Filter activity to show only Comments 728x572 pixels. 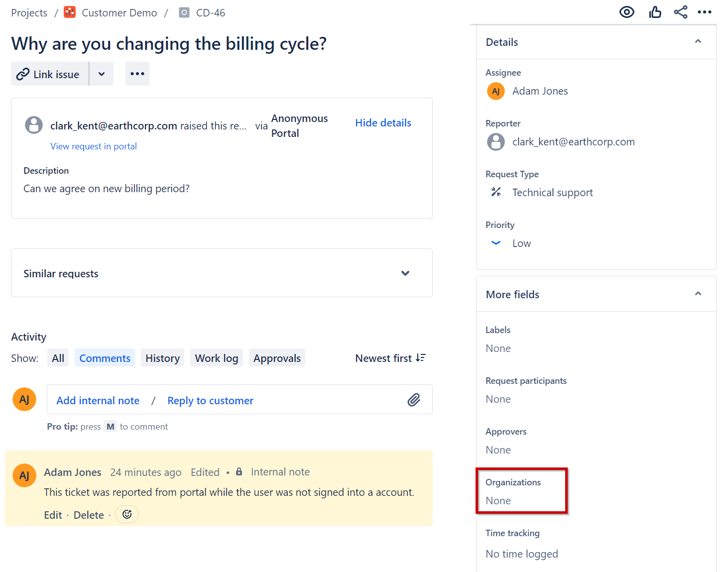point(105,357)
